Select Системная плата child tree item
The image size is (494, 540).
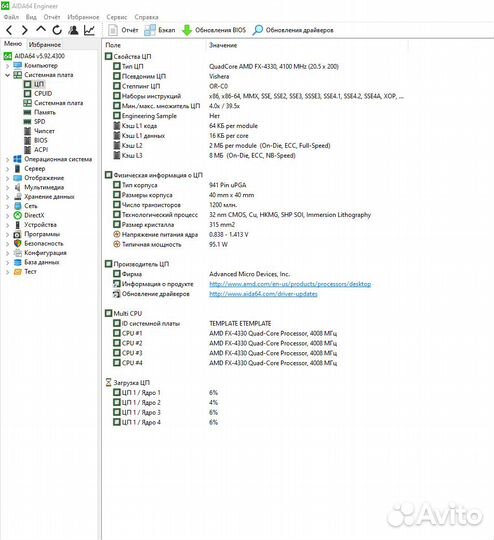point(53,103)
